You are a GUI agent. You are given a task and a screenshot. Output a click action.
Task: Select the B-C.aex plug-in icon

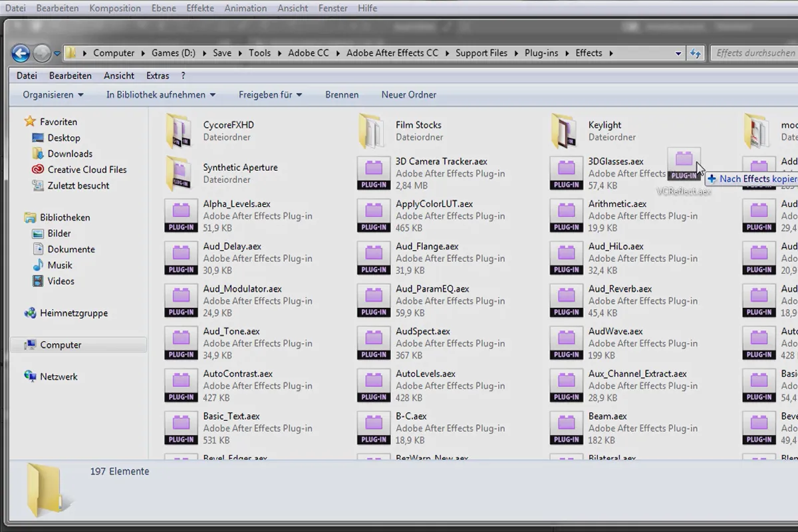(374, 429)
